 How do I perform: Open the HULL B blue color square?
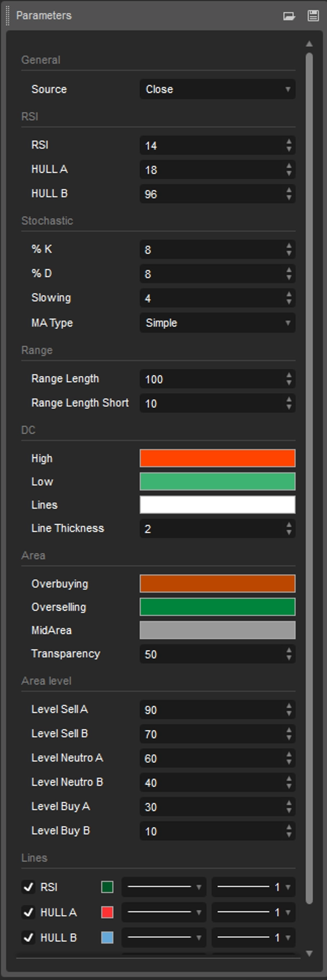[107, 937]
